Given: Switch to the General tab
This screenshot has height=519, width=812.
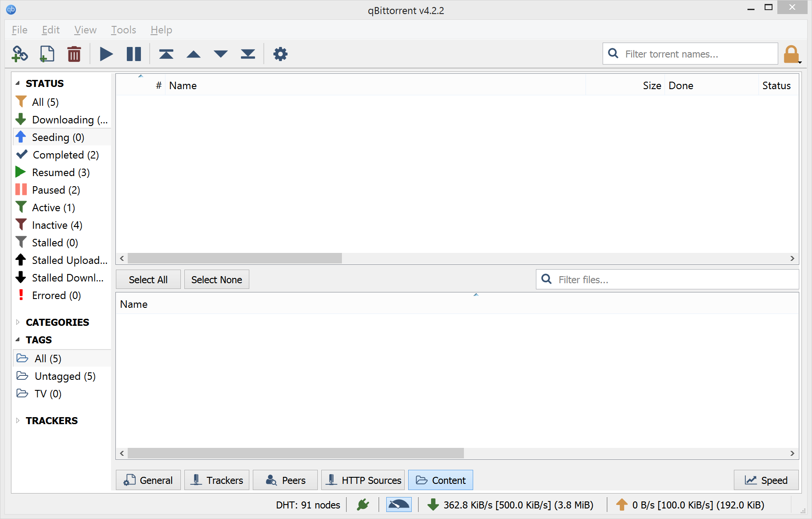Looking at the screenshot, I should point(148,480).
